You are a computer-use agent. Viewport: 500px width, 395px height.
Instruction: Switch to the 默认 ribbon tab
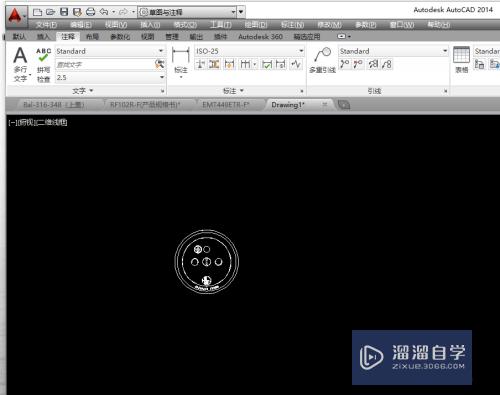(x=19, y=37)
